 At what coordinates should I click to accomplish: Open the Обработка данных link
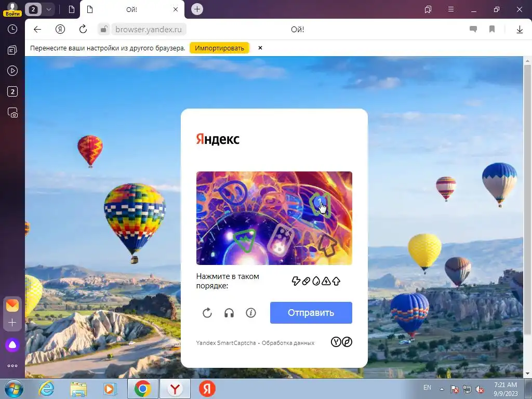pyautogui.click(x=288, y=343)
